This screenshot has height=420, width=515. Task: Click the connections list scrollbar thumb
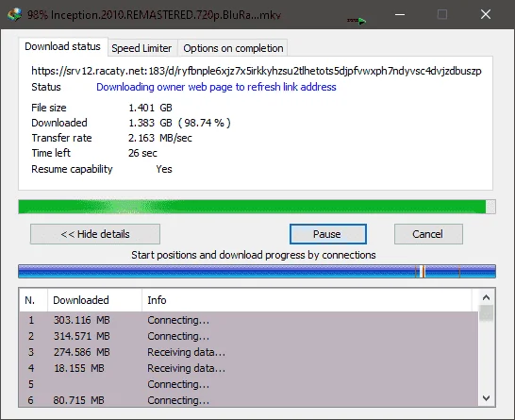487,312
